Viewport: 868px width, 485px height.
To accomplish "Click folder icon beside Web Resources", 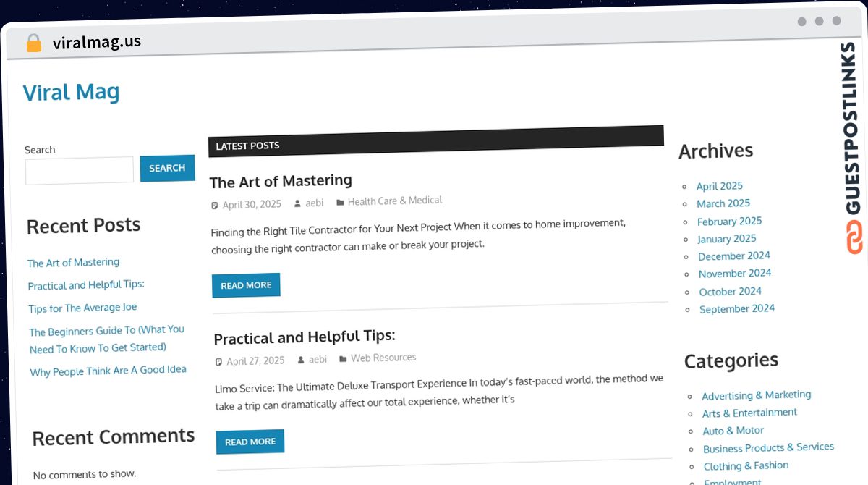I will (x=344, y=359).
